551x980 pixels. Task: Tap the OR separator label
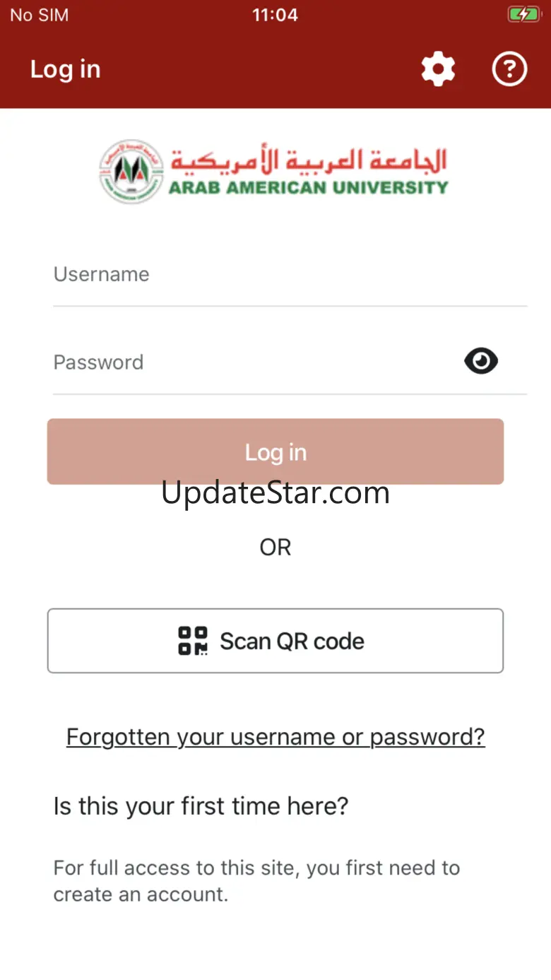pyautogui.click(x=275, y=548)
